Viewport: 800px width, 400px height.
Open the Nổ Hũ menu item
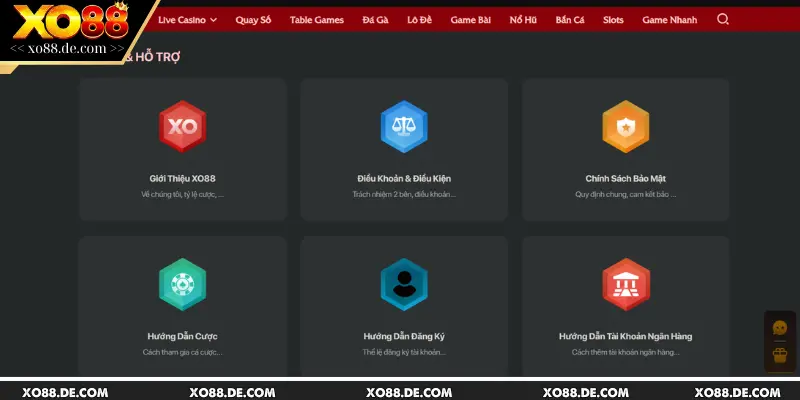522,19
